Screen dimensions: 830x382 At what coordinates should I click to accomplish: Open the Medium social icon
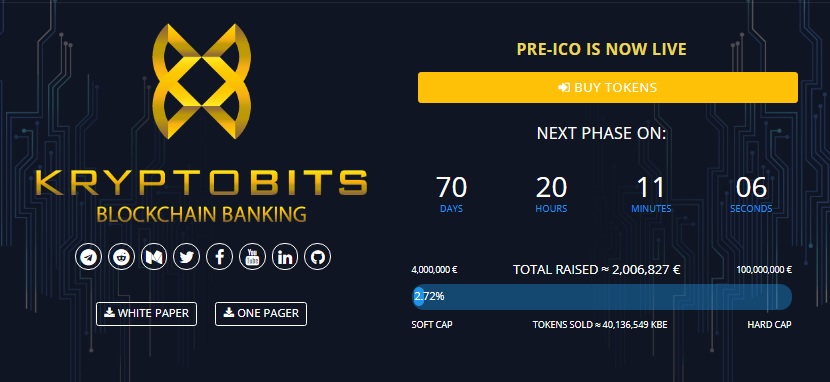pos(154,257)
